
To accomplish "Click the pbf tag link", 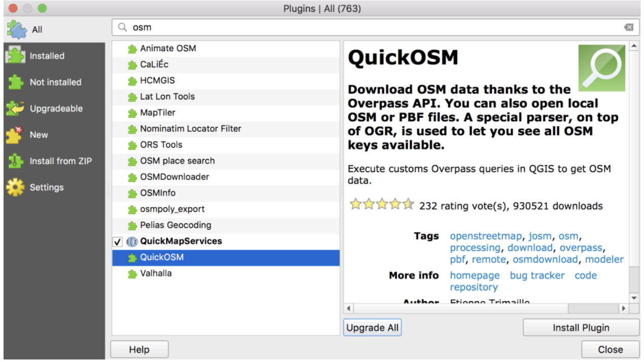I will click(x=457, y=260).
